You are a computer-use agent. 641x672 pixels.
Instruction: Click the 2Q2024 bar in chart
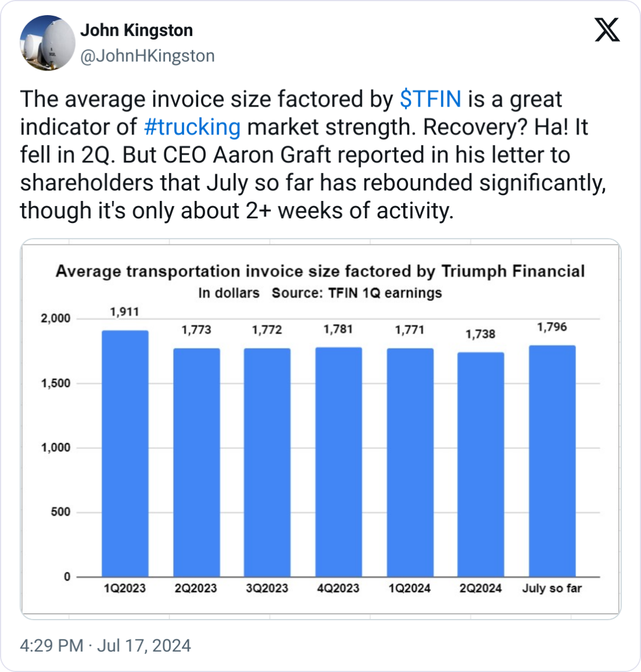[481, 465]
